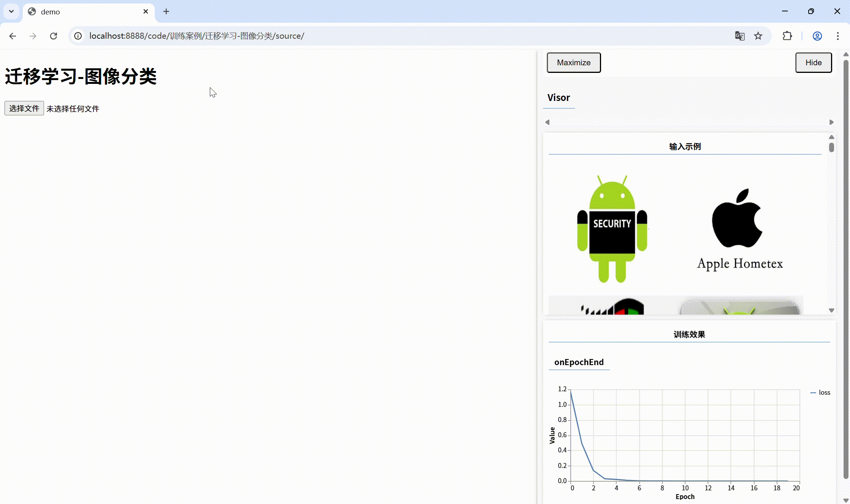Click the 选择文件 file chooser button
The image size is (850, 504).
click(24, 109)
